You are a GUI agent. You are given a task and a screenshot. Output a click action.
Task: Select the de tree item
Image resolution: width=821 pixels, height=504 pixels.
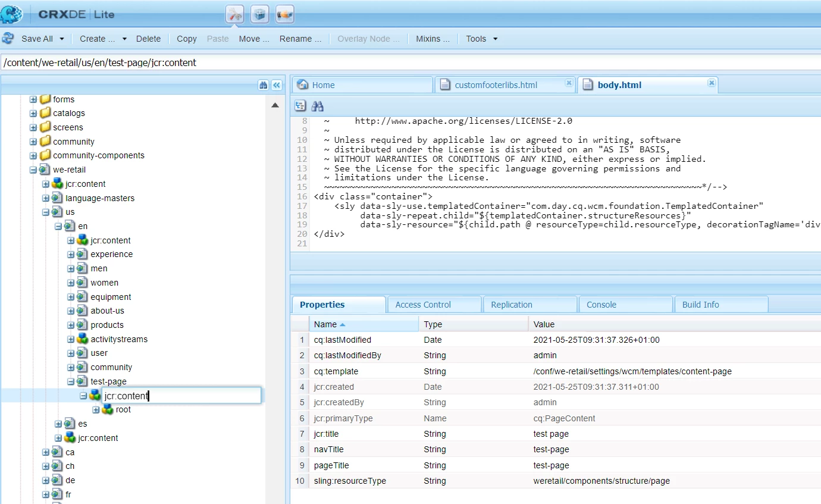pyautogui.click(x=70, y=480)
